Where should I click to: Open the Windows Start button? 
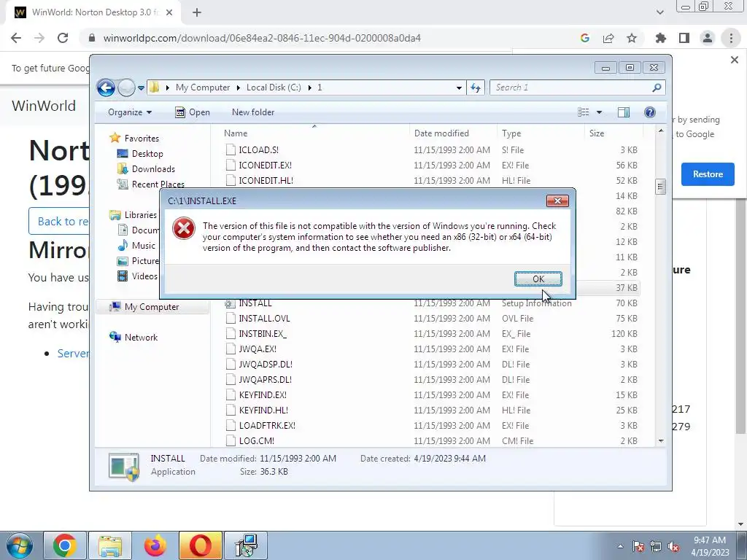(x=19, y=545)
